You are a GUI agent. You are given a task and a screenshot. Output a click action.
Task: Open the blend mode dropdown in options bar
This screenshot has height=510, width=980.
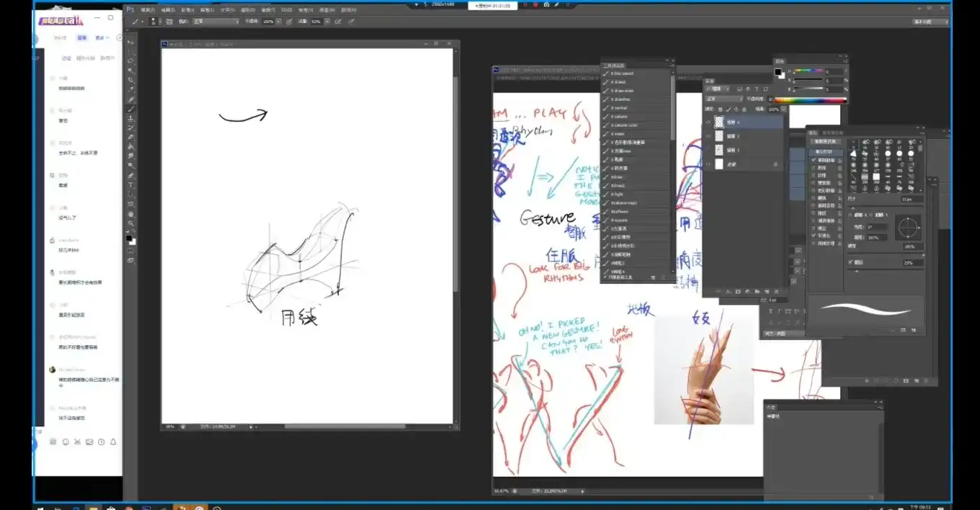point(215,22)
